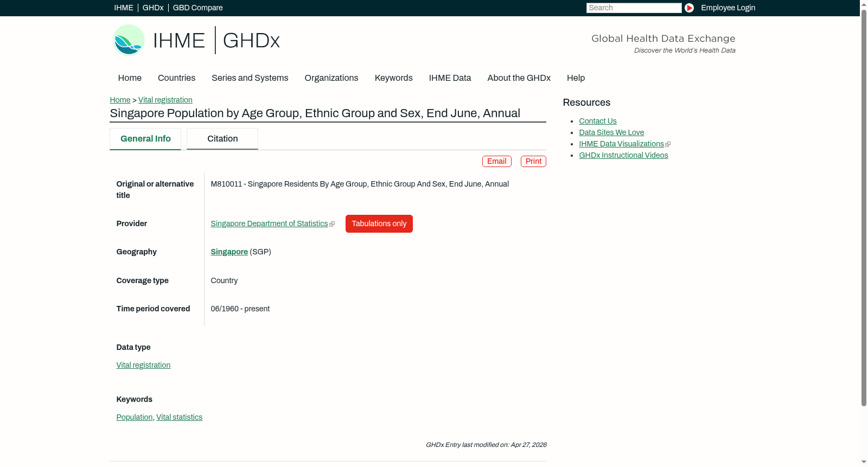Open IHME link in top bar

pyautogui.click(x=124, y=8)
